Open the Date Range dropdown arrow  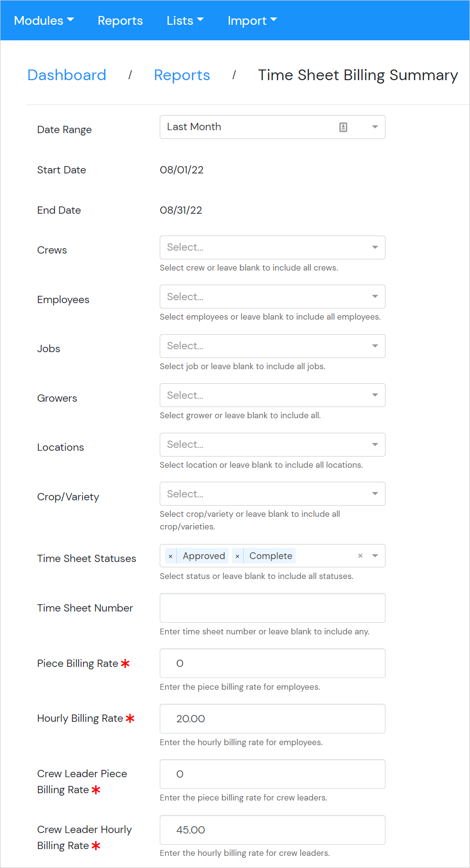pos(375,127)
